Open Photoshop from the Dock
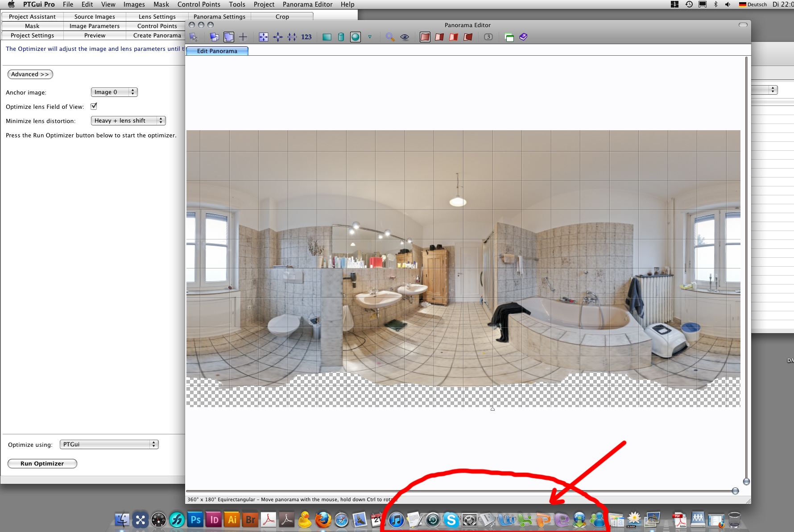Viewport: 794px width, 532px height. point(195,520)
